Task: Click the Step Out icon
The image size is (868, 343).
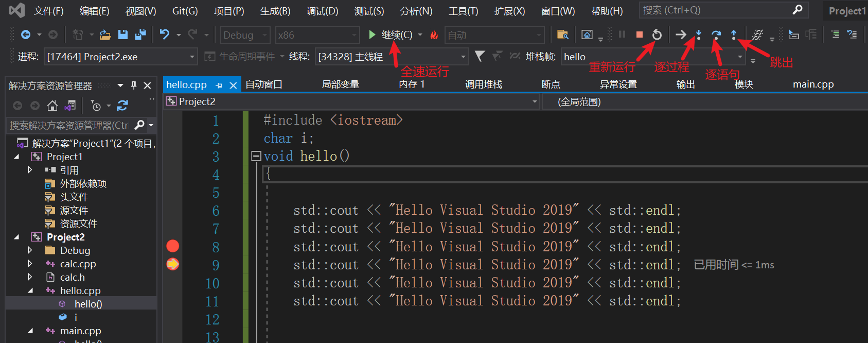Action: click(x=733, y=35)
